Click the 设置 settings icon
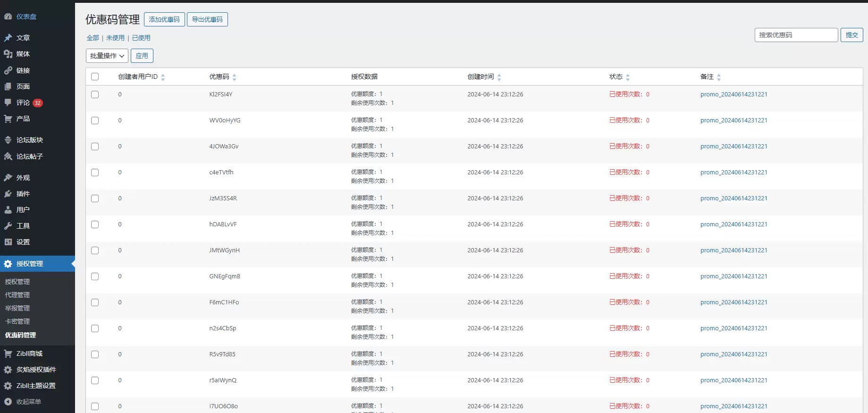Viewport: 868px width, 413px height. point(8,242)
